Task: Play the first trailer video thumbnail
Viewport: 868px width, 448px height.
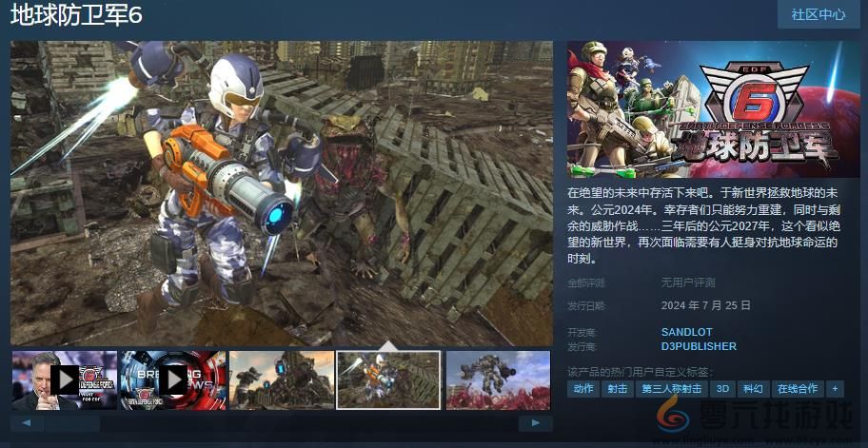Action: click(64, 380)
